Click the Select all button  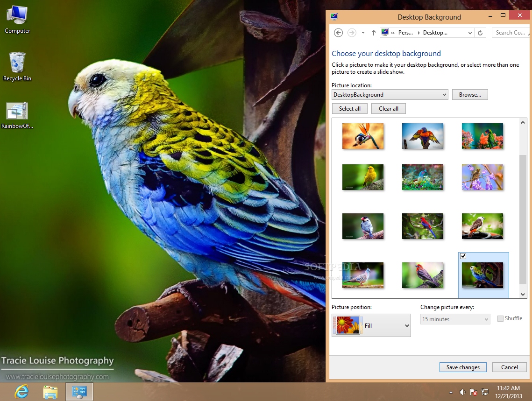point(349,108)
